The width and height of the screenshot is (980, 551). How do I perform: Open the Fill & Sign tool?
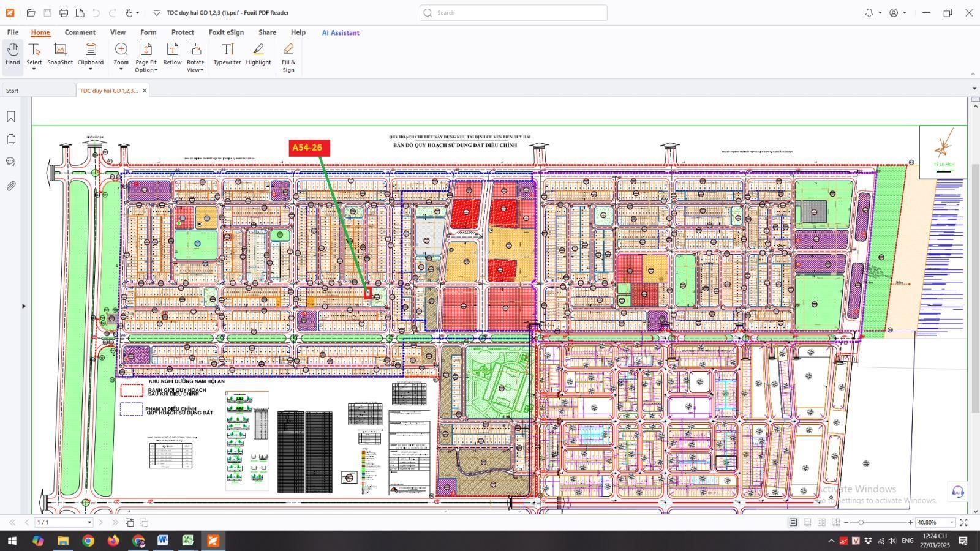pos(288,50)
